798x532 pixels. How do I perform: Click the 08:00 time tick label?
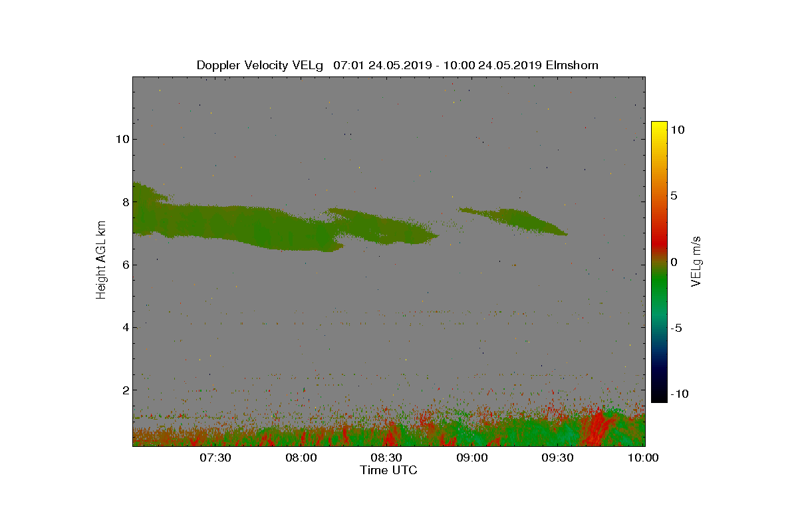pyautogui.click(x=301, y=458)
